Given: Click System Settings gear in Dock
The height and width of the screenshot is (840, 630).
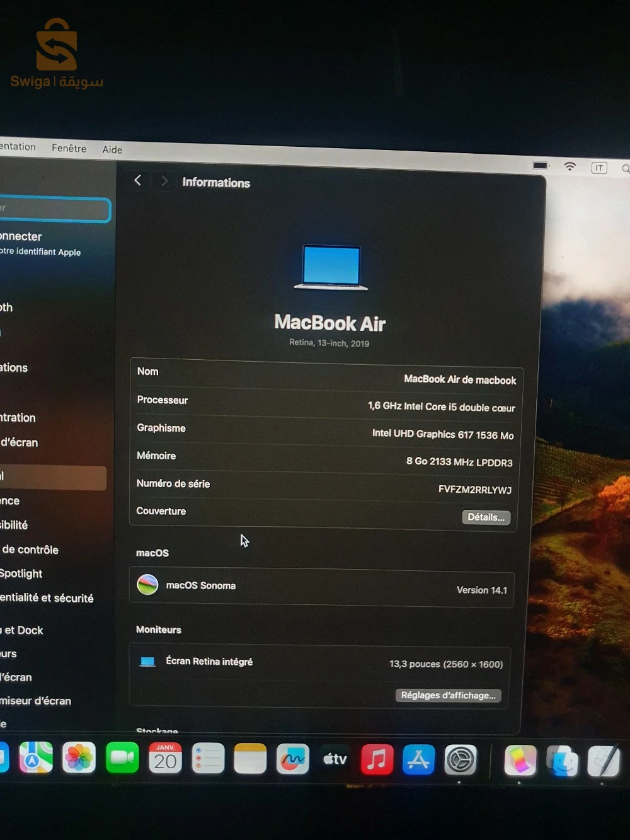Looking at the screenshot, I should pyautogui.click(x=460, y=761).
